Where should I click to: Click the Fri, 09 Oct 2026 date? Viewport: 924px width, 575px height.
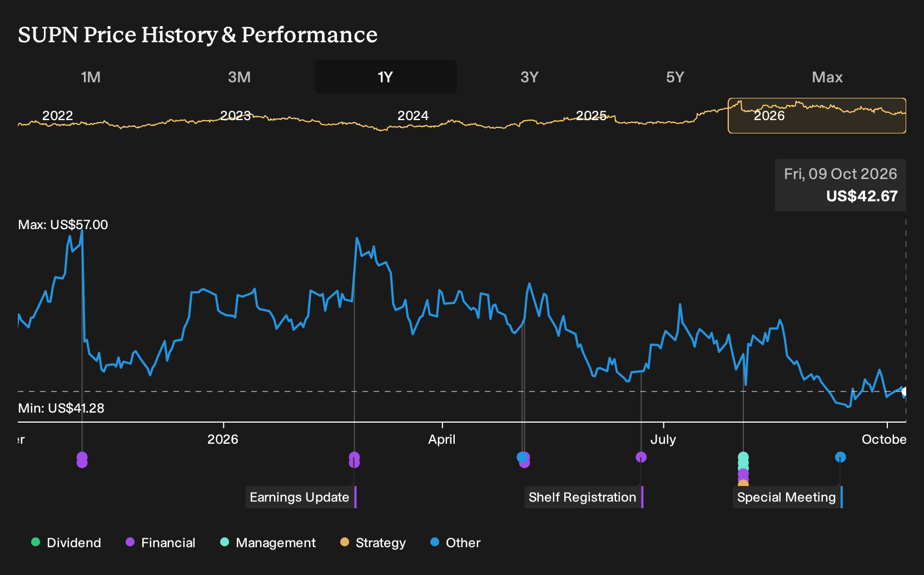841,174
